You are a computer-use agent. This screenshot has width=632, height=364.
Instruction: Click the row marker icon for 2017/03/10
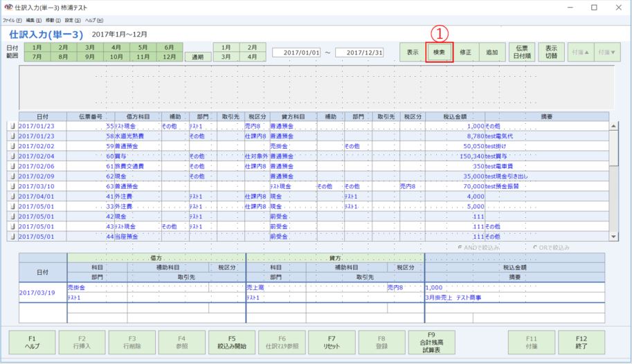13,186
